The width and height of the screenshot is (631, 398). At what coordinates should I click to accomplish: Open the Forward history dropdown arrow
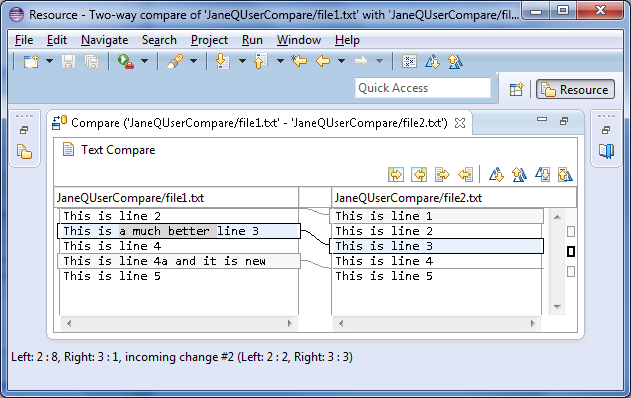click(x=379, y=62)
